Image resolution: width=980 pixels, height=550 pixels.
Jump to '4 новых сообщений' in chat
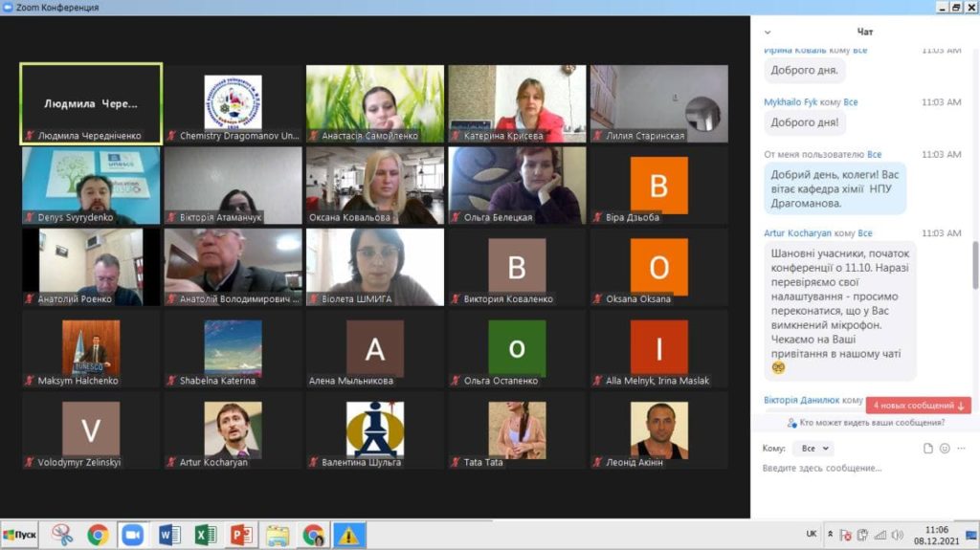[x=918, y=406]
